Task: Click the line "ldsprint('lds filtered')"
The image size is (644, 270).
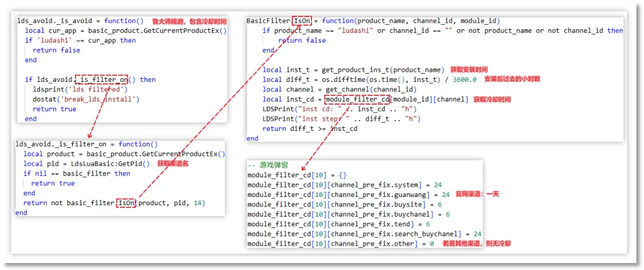Action: pyautogui.click(x=81, y=90)
